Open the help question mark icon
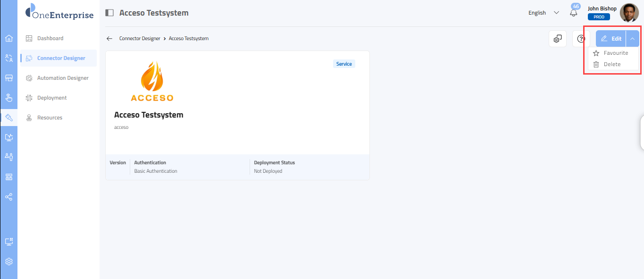 tap(581, 39)
